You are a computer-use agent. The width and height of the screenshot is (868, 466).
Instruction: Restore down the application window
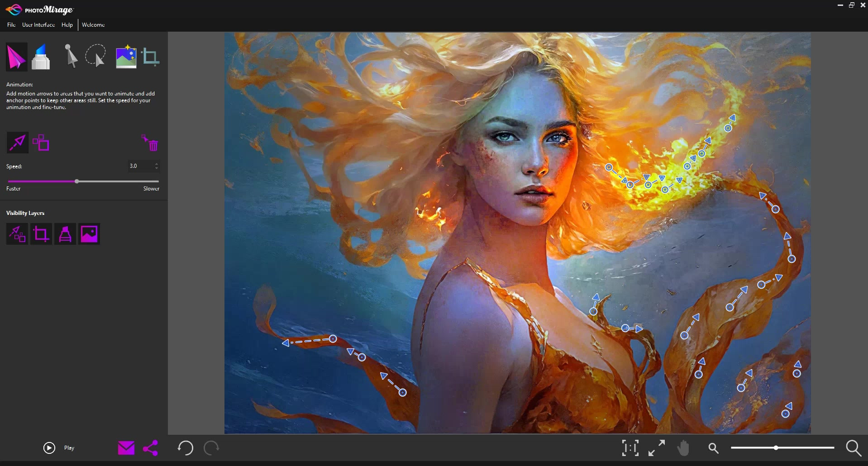pyautogui.click(x=852, y=5)
